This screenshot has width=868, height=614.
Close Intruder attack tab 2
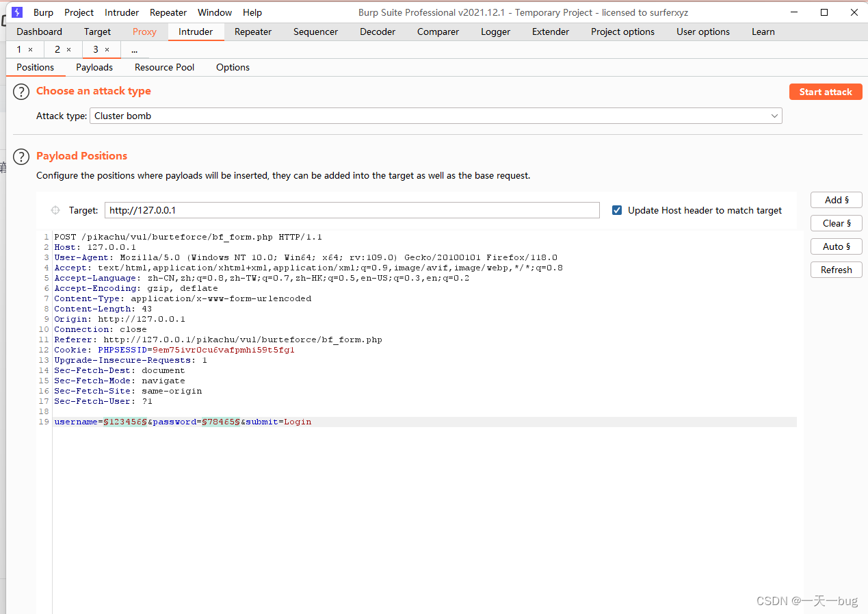point(68,50)
